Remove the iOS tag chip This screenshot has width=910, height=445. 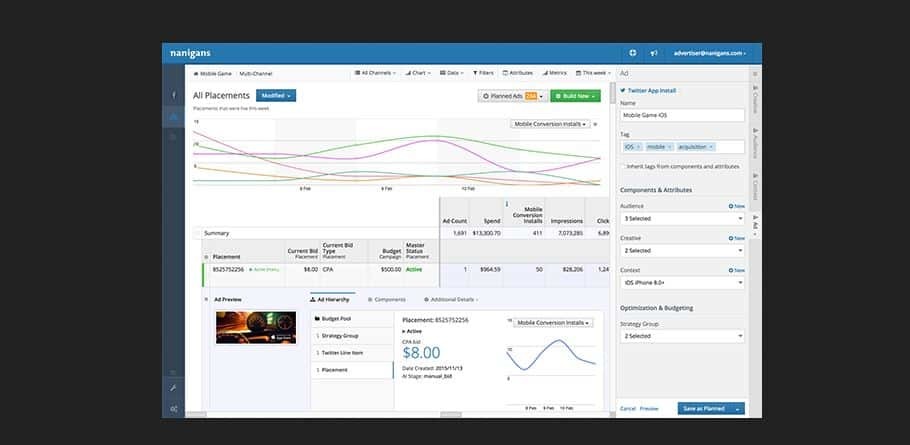(x=640, y=147)
